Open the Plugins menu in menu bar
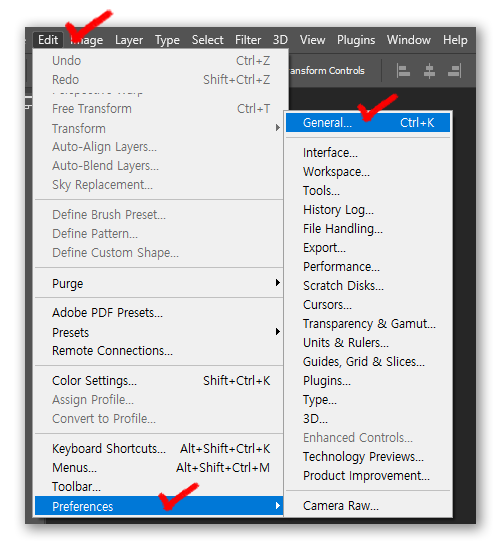This screenshot has height=551, width=501. coord(356,40)
